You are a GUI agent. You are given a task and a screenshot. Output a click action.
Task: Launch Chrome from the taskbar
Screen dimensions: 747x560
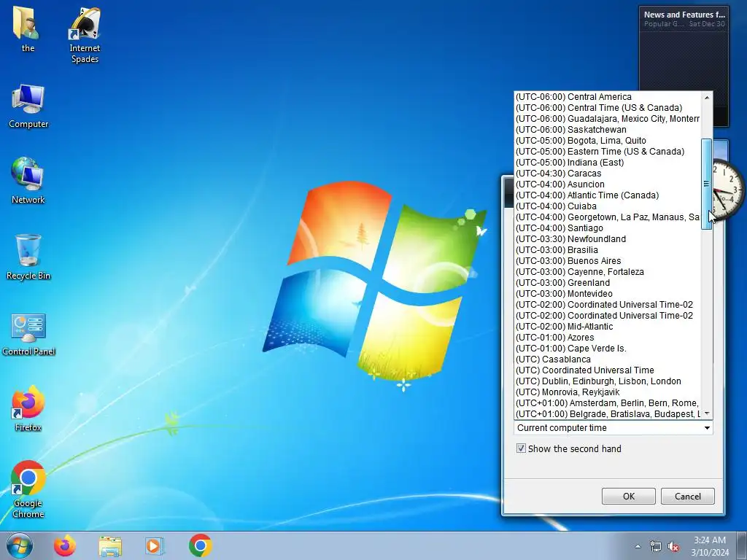[200, 545]
